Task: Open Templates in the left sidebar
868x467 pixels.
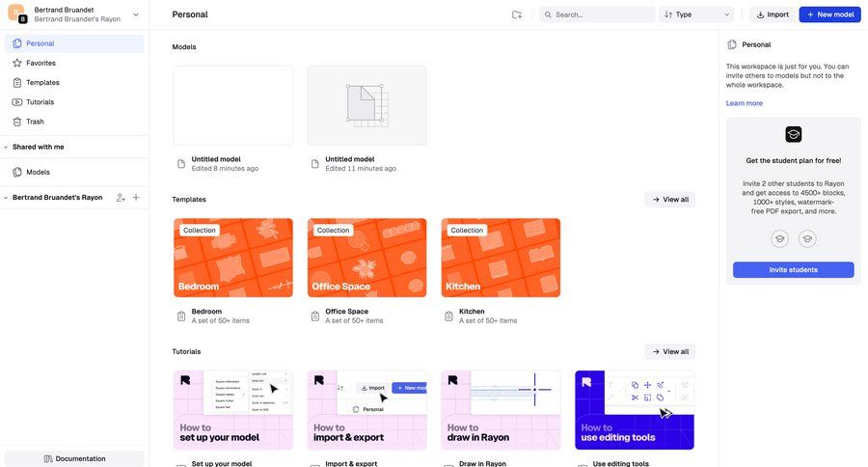Action: (x=42, y=83)
